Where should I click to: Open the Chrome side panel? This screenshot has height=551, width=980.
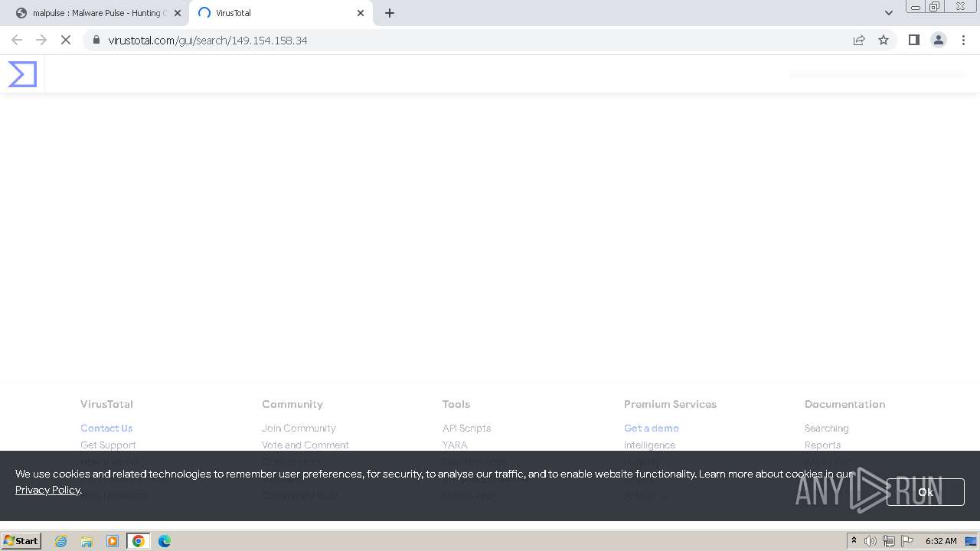pyautogui.click(x=913, y=40)
